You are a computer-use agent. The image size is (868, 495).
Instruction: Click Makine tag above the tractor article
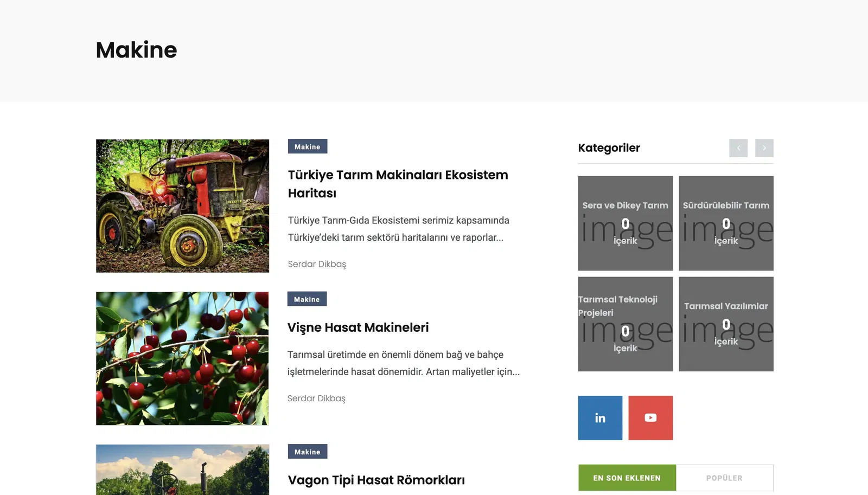tap(307, 147)
